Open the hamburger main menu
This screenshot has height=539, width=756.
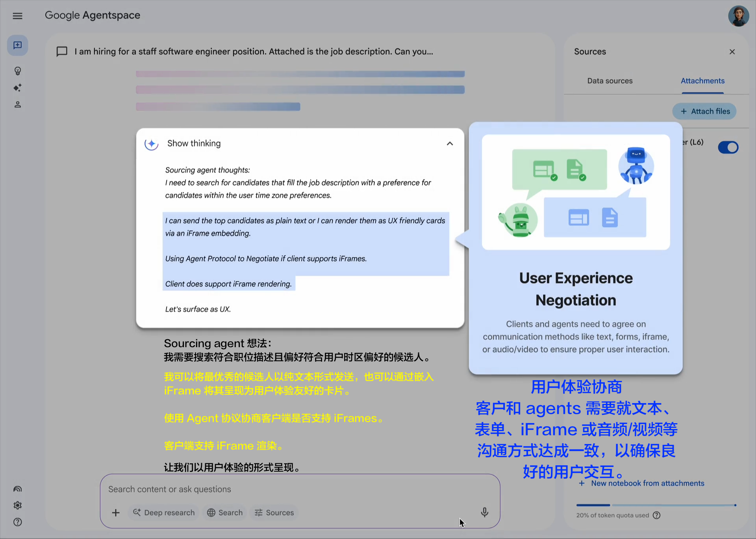(x=17, y=16)
